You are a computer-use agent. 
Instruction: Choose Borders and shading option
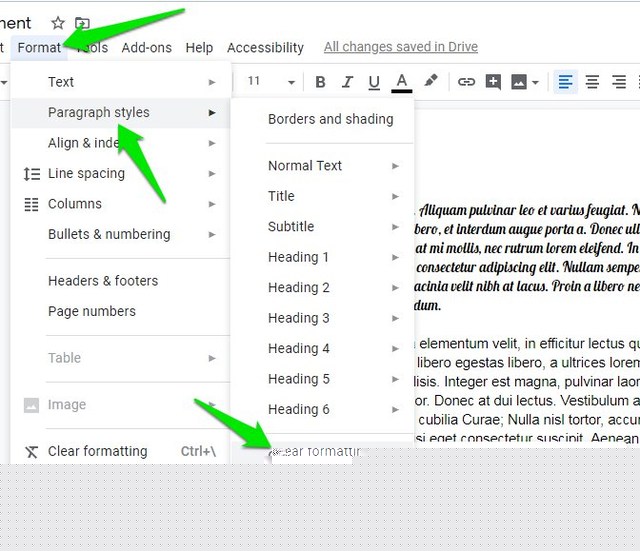[x=331, y=119]
